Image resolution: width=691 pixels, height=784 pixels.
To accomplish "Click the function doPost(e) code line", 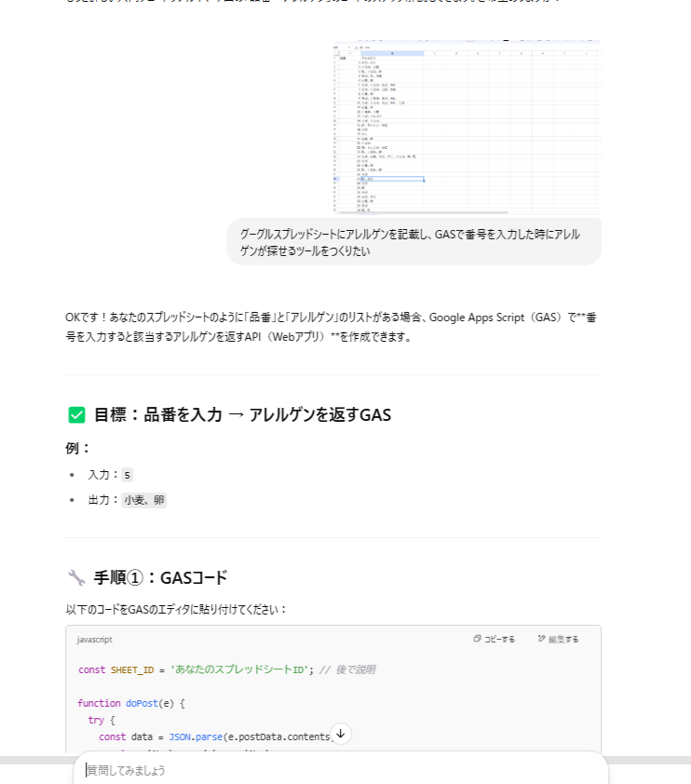I will pyautogui.click(x=131, y=704).
